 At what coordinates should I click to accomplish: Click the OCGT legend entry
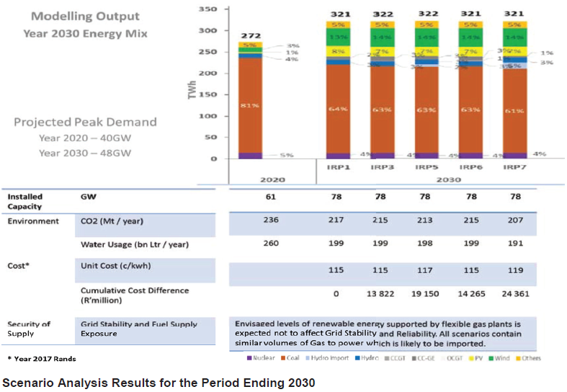tap(451, 358)
